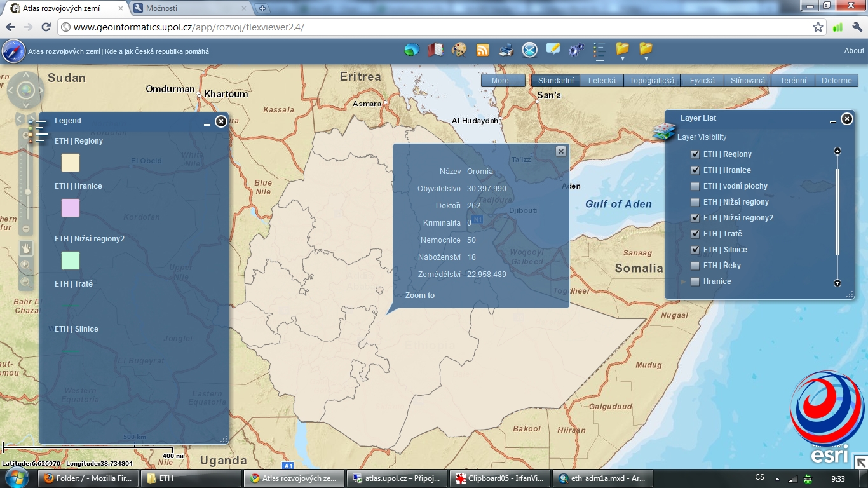This screenshot has width=868, height=488.
Task: Open the orange RSS feed widget
Action: tap(482, 50)
